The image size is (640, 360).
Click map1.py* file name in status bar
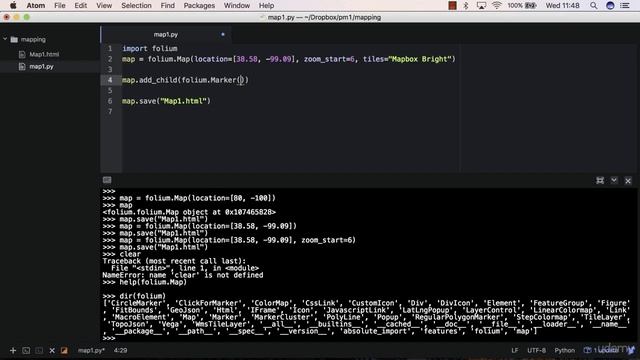tap(91, 350)
